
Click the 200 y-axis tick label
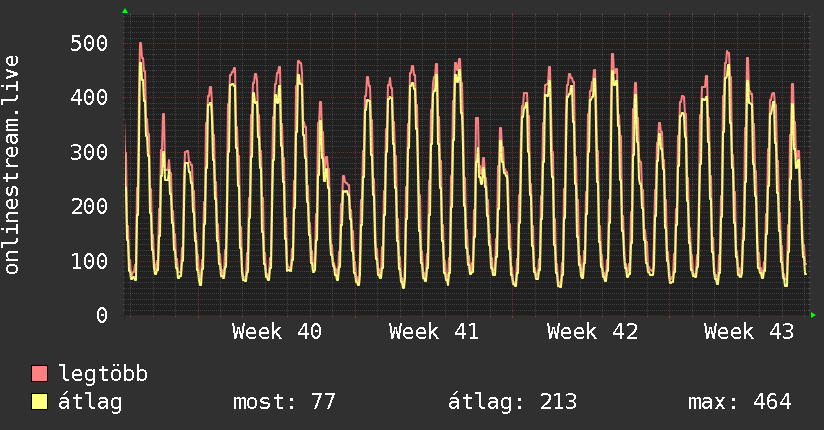click(89, 207)
